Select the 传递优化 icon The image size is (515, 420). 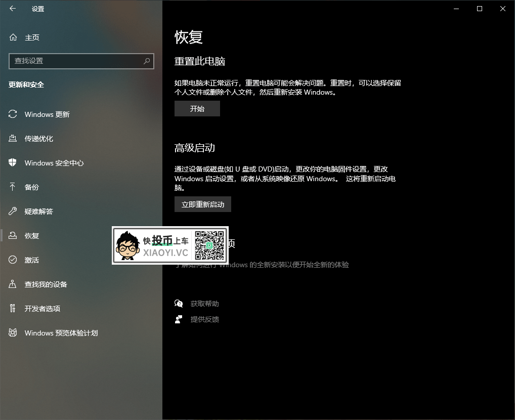coord(13,138)
